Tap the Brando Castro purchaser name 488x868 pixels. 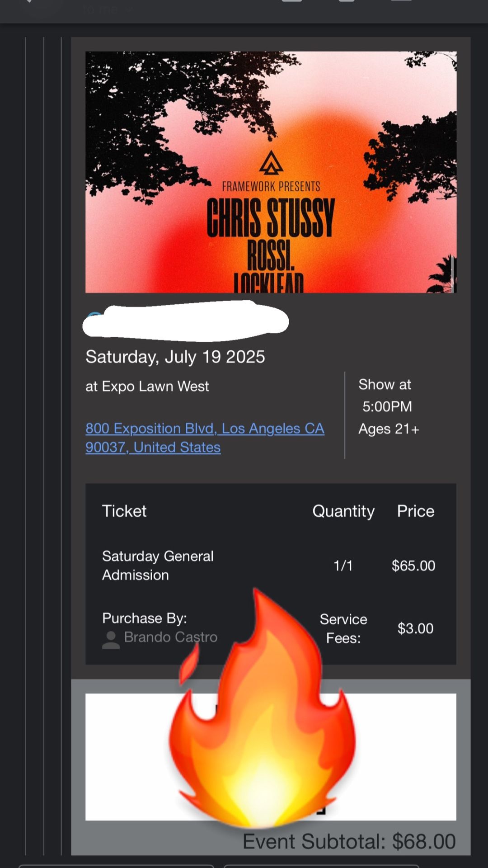click(x=171, y=637)
